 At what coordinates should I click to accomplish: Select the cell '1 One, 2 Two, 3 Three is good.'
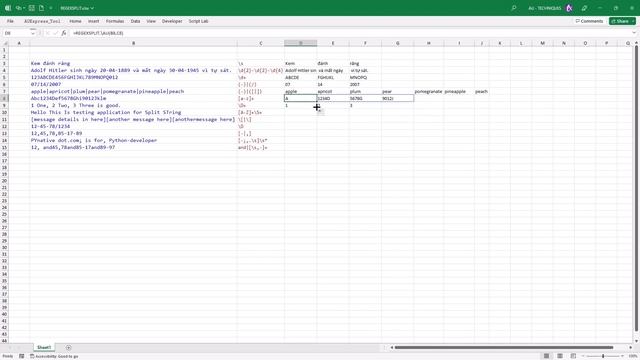[133, 105]
